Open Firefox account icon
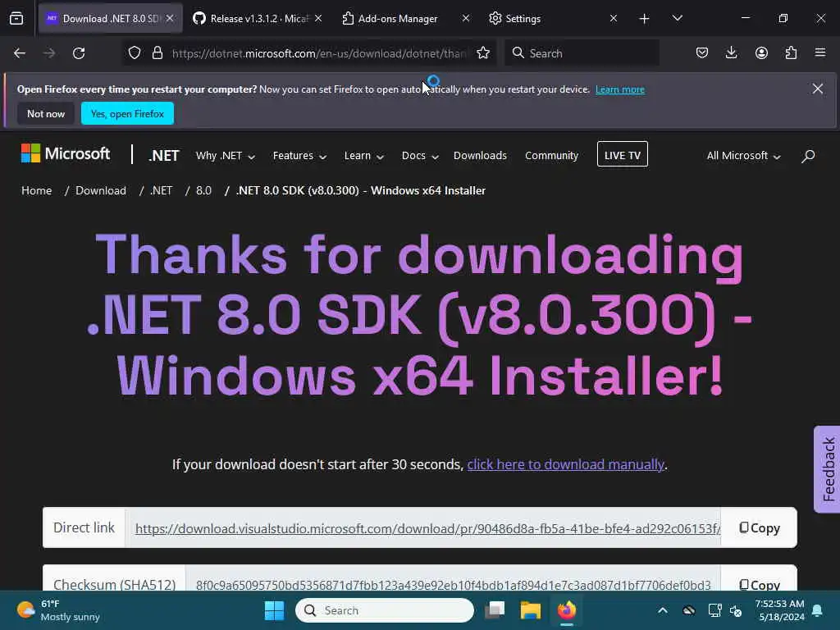Image resolution: width=840 pixels, height=630 pixels. point(761,52)
